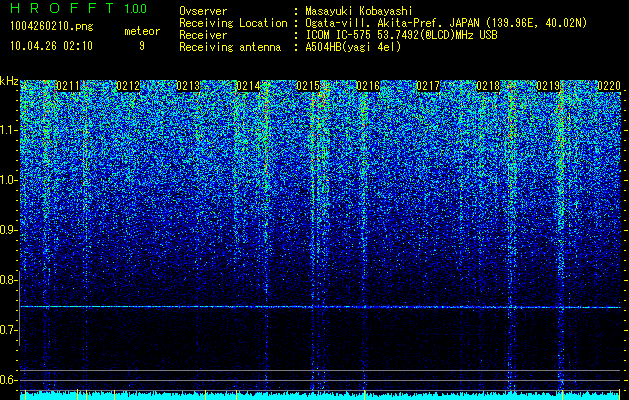Click the 0218 time marker

[488, 86]
